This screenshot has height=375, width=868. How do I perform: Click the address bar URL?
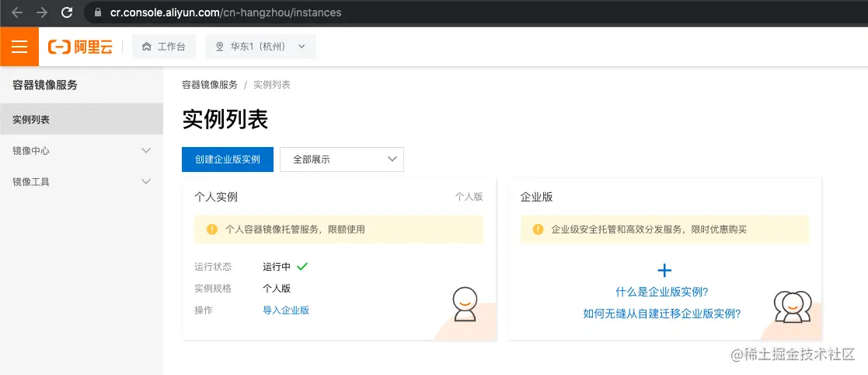point(227,12)
